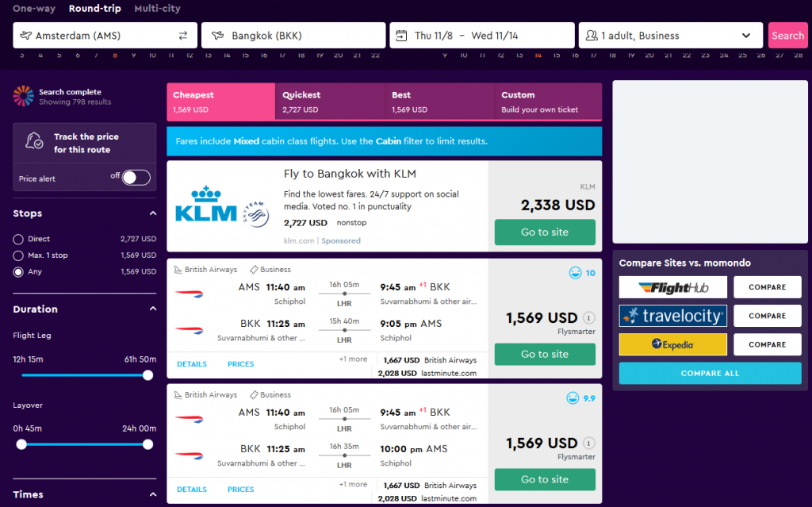Swap origin and destination arrows icon
The height and width of the screenshot is (507, 812).
click(x=183, y=35)
